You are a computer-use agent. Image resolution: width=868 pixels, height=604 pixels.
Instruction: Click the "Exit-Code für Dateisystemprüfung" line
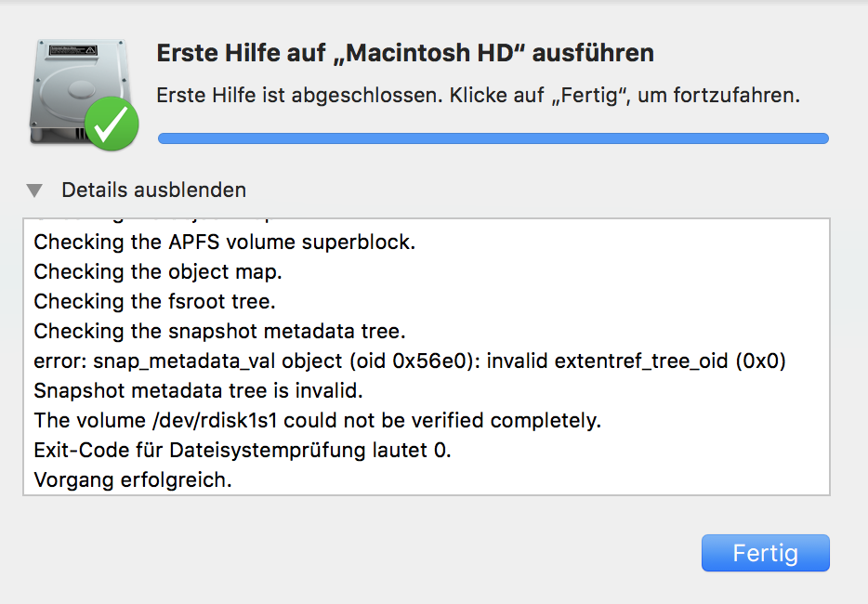tap(243, 451)
